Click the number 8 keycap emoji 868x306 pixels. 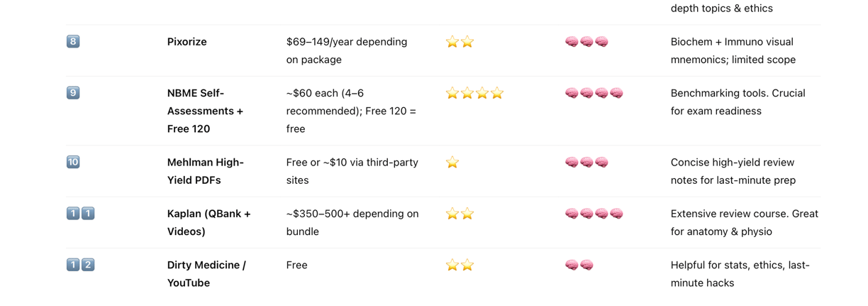pos(73,41)
